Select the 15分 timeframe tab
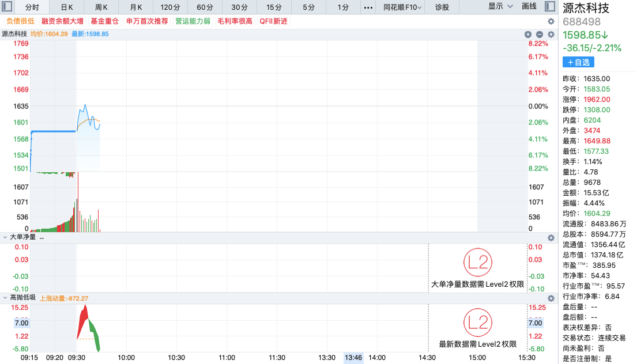 pos(274,7)
